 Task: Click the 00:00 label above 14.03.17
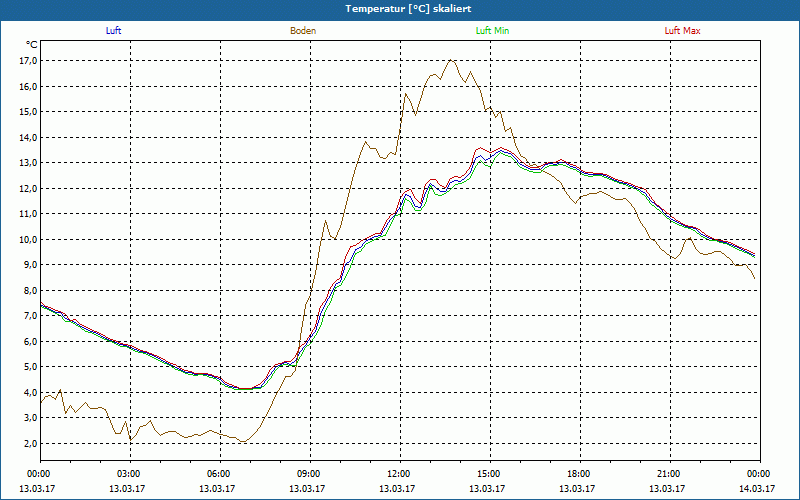pos(760,474)
